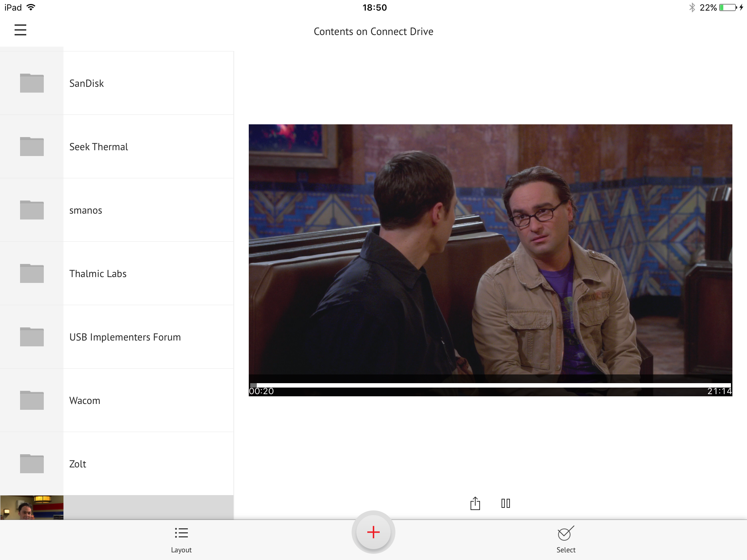The height and width of the screenshot is (560, 747).
Task: Tap the Bluetooth status icon
Action: [692, 7]
